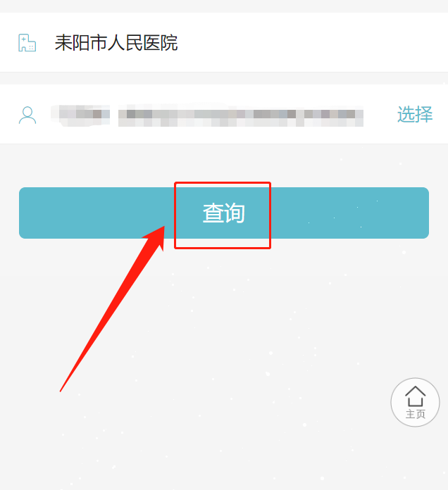448x490 pixels.
Task: Click the 查询 query button
Action: tap(224, 213)
